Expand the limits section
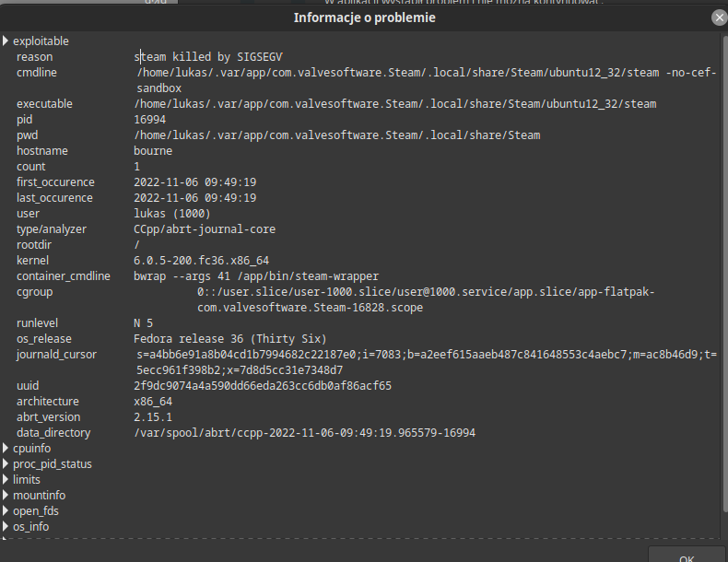The image size is (728, 562). pos(6,479)
